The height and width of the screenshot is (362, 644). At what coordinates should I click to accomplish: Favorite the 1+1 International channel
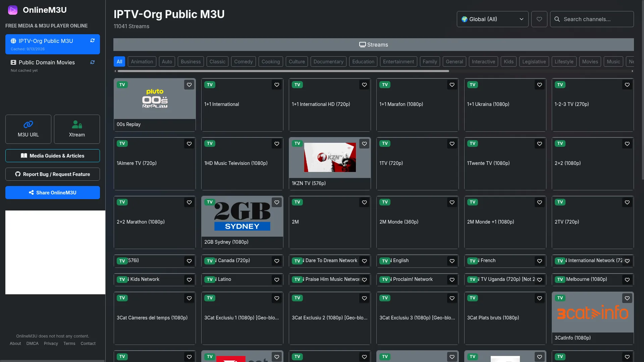tap(277, 85)
